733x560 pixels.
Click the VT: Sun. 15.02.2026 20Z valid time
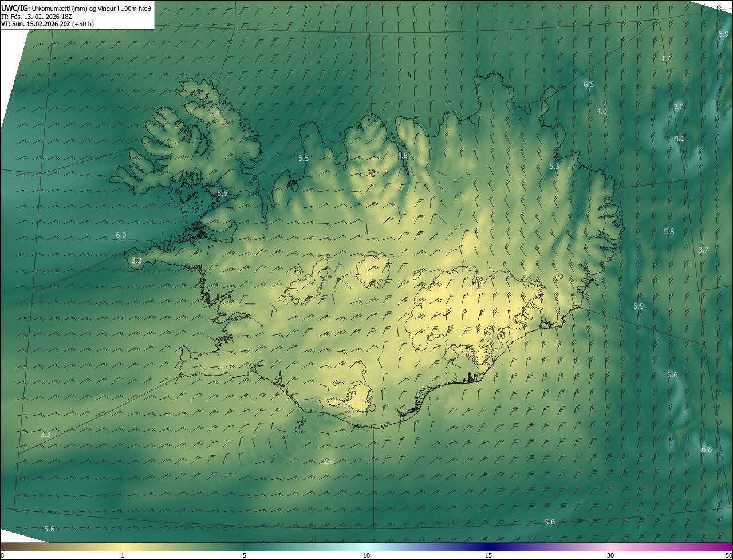point(48,24)
